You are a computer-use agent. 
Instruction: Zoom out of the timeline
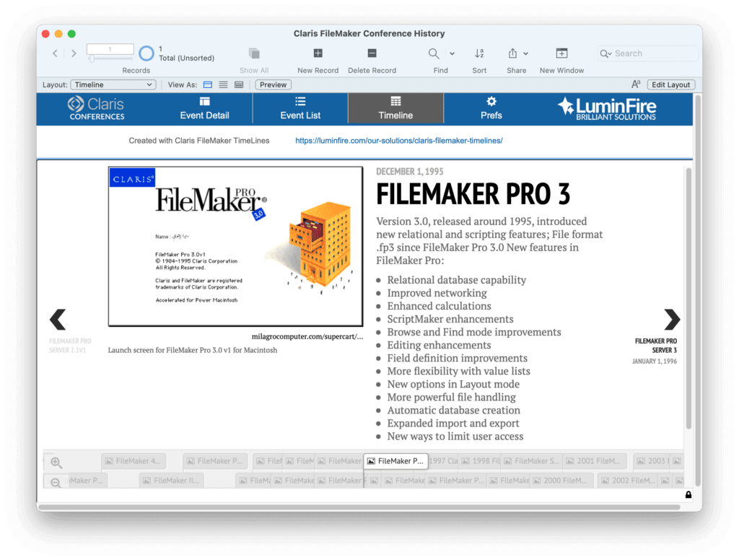click(x=56, y=481)
